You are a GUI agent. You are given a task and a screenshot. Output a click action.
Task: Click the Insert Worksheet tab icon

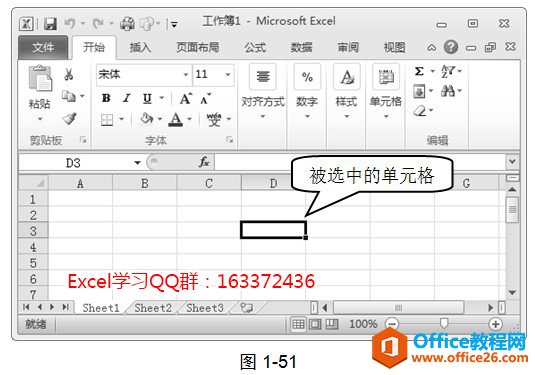(x=246, y=308)
